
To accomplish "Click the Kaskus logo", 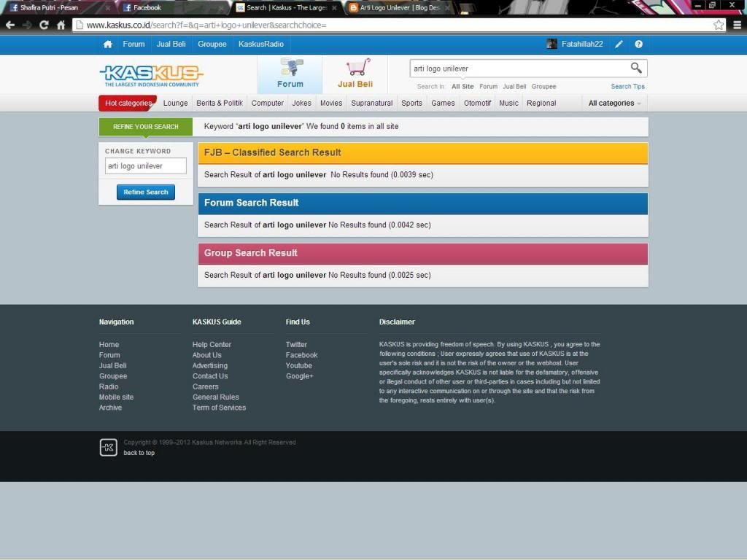I will [152, 76].
